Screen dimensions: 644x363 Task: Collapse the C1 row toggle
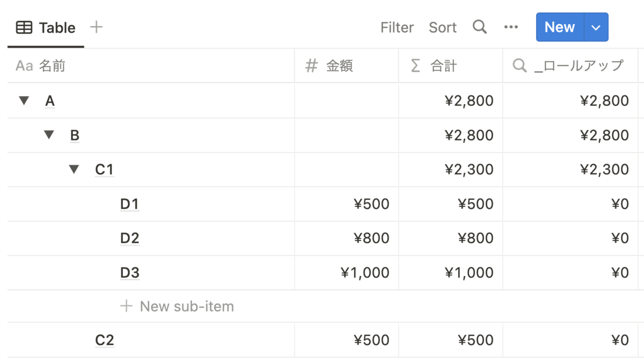click(x=74, y=169)
